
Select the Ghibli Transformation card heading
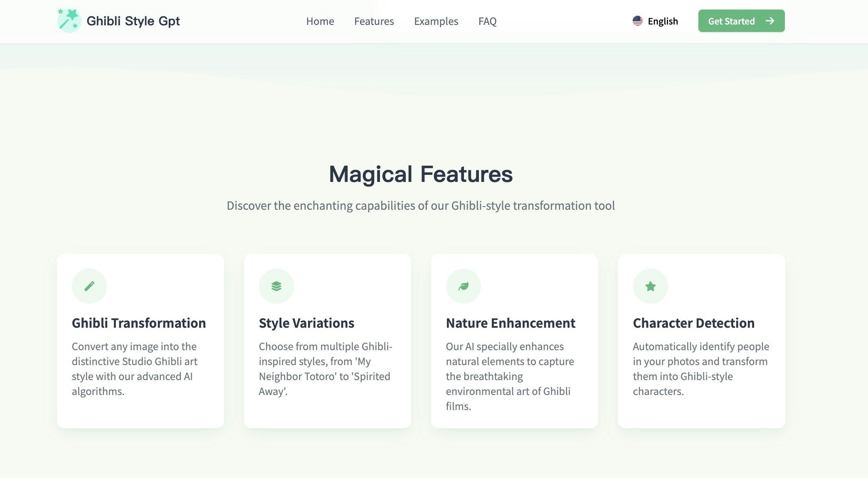(x=139, y=323)
